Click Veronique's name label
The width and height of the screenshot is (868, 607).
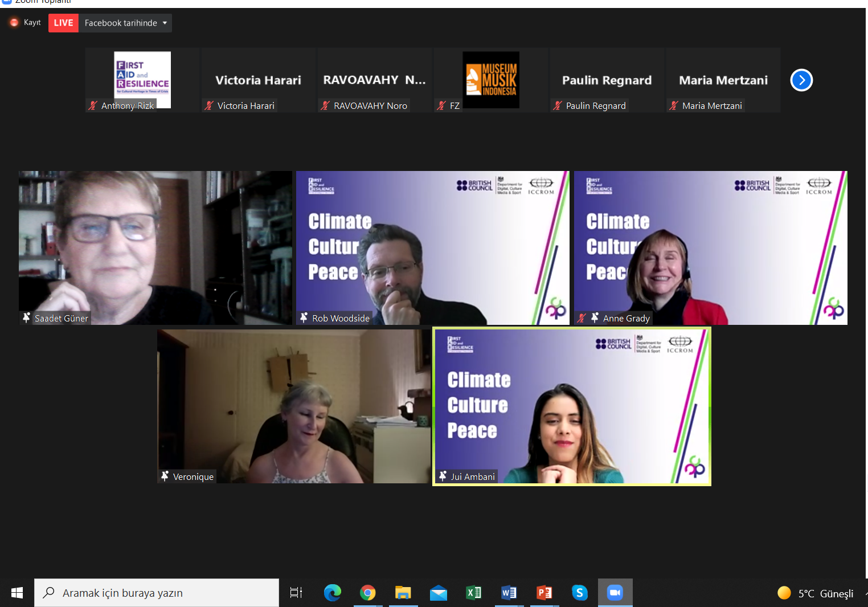pos(193,476)
